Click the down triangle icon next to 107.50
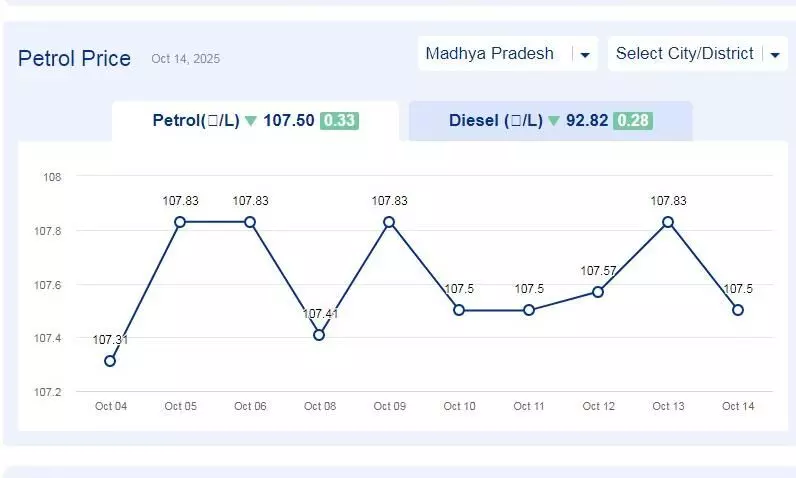Image resolution: width=796 pixels, height=478 pixels. 250,121
